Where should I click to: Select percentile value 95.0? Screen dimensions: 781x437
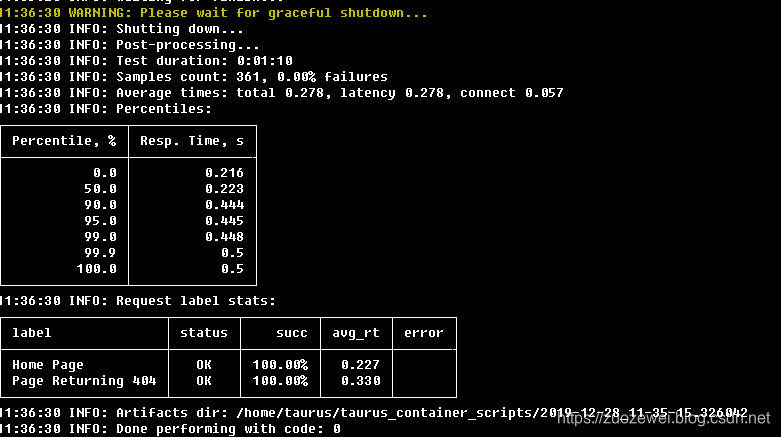point(101,221)
